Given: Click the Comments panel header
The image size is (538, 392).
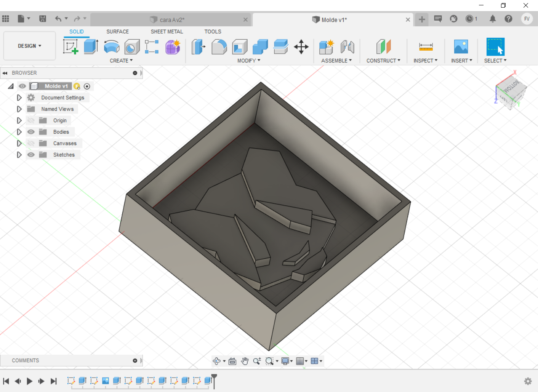Looking at the screenshot, I should (x=26, y=360).
